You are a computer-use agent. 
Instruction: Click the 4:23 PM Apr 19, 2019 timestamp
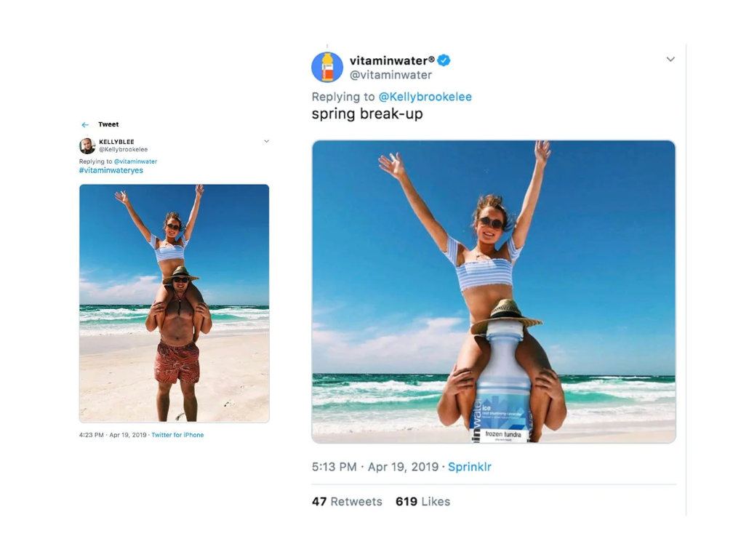point(113,435)
